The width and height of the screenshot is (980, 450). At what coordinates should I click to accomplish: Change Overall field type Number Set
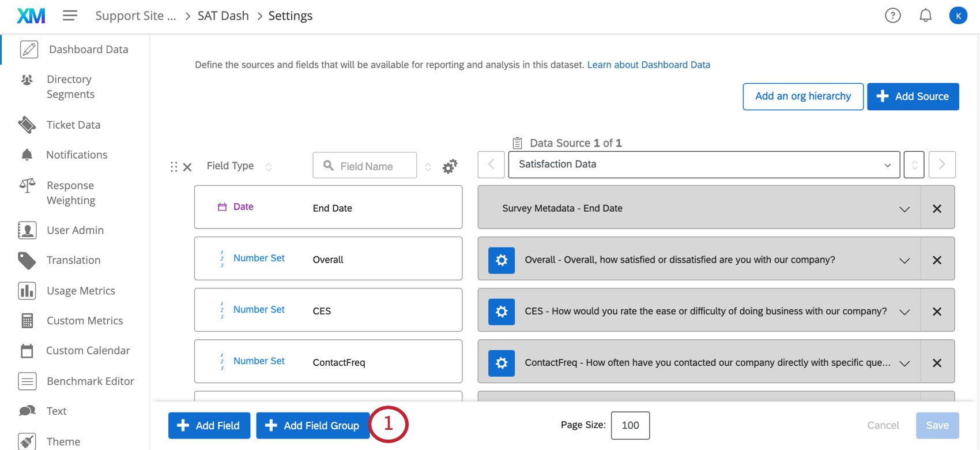(x=252, y=258)
